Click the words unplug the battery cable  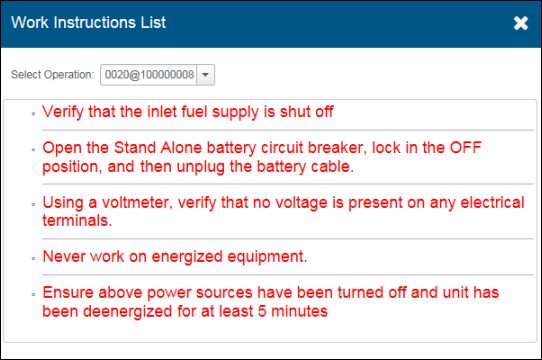click(265, 167)
